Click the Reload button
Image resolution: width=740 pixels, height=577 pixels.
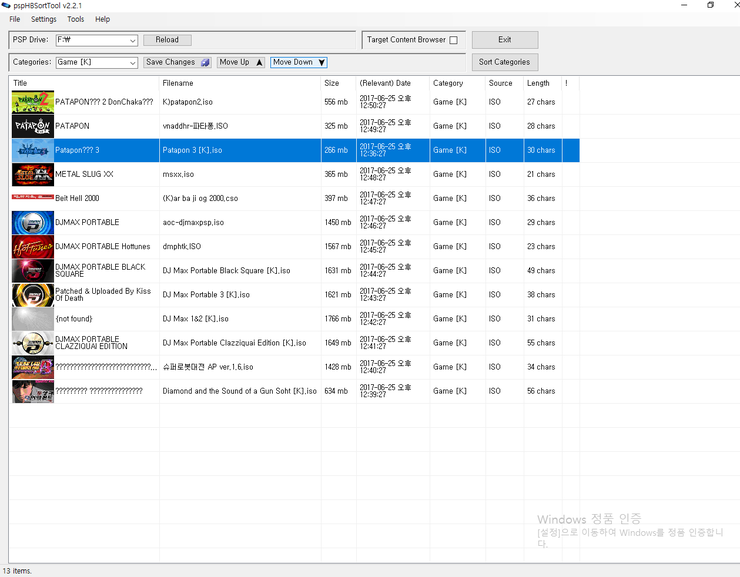[x=167, y=40]
